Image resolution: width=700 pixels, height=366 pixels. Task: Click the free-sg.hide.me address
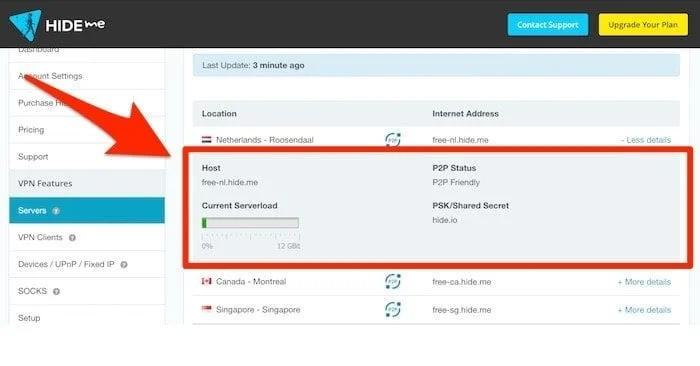pos(462,310)
